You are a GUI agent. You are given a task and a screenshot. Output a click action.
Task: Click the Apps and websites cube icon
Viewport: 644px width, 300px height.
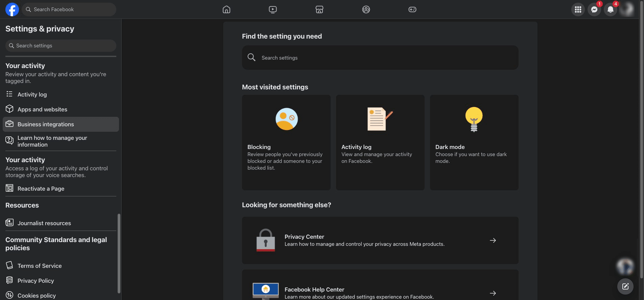tap(9, 109)
